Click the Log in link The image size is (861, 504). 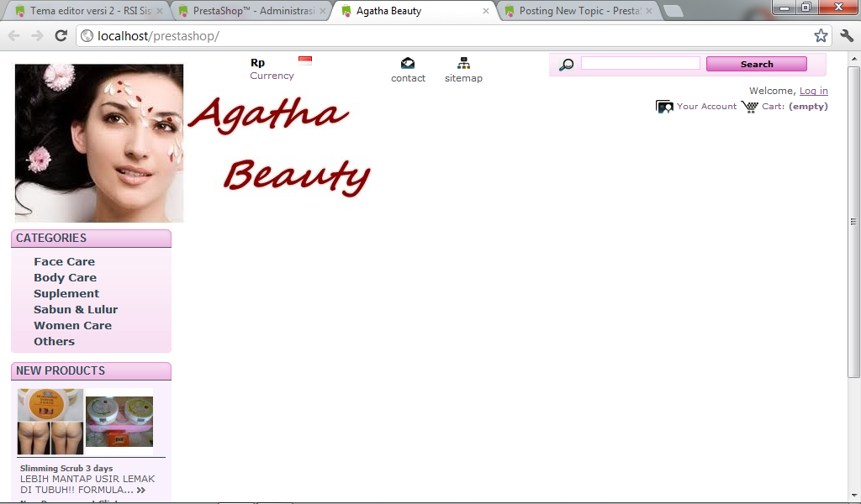[x=813, y=91]
